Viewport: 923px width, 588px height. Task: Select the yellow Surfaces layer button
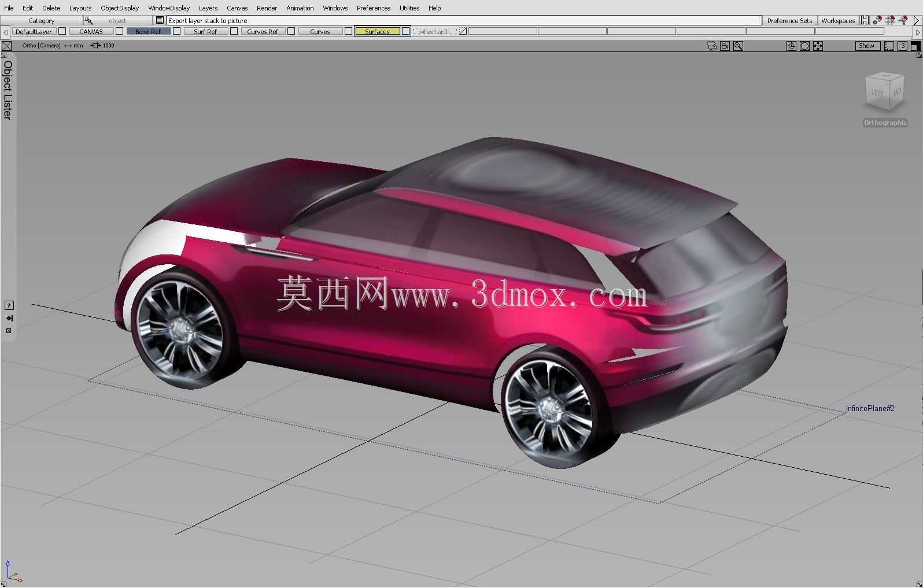[x=377, y=31]
